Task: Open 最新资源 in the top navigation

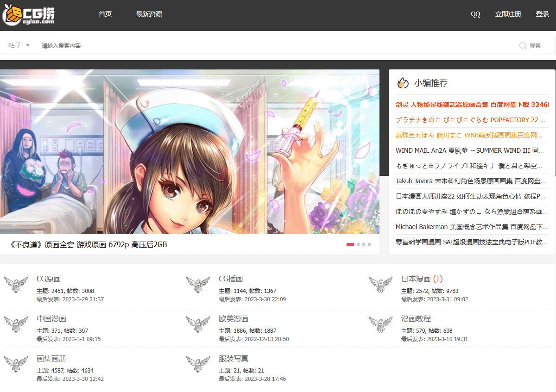Action: click(x=149, y=14)
